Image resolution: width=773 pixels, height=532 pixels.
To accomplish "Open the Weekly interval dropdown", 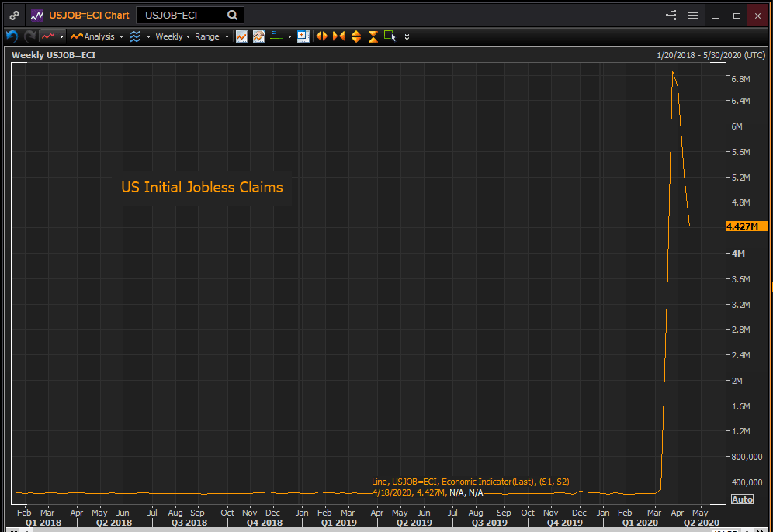I will (x=172, y=36).
